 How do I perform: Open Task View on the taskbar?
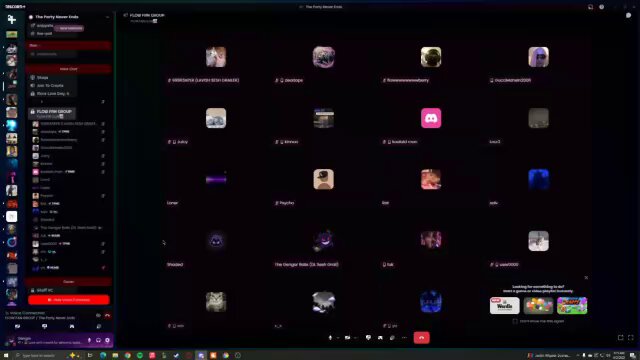pos(90,356)
